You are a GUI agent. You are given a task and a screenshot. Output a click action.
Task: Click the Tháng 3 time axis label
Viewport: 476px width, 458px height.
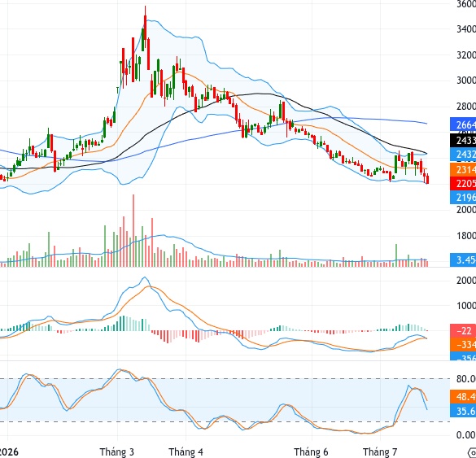(117, 452)
